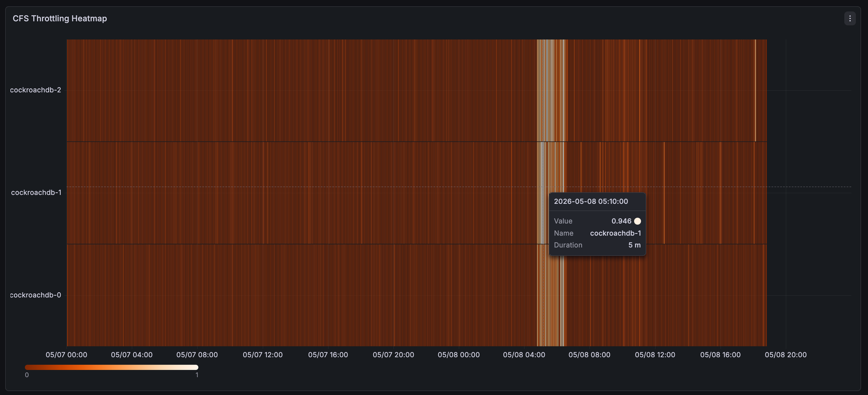Click the CFS Throttling Heatmap title
Image resolution: width=868 pixels, height=395 pixels.
pyautogui.click(x=60, y=19)
